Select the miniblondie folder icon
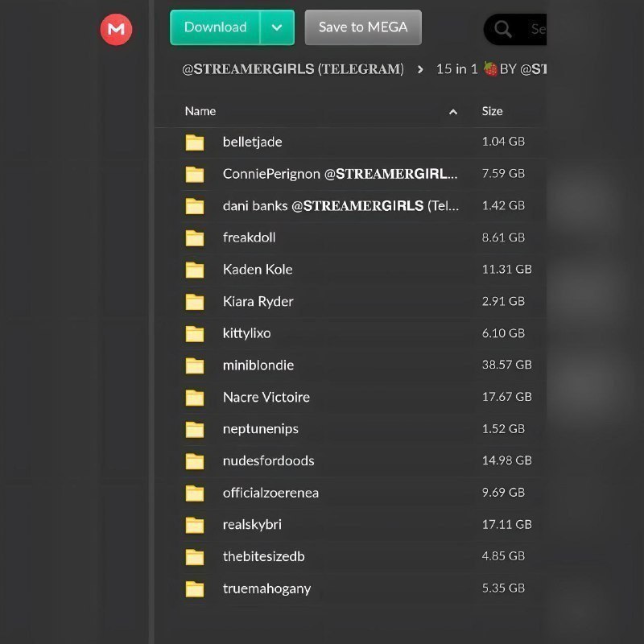The width and height of the screenshot is (644, 644). [x=195, y=365]
